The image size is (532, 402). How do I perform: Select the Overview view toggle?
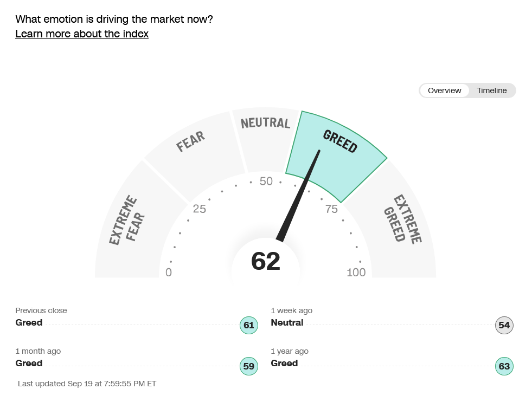coord(444,90)
